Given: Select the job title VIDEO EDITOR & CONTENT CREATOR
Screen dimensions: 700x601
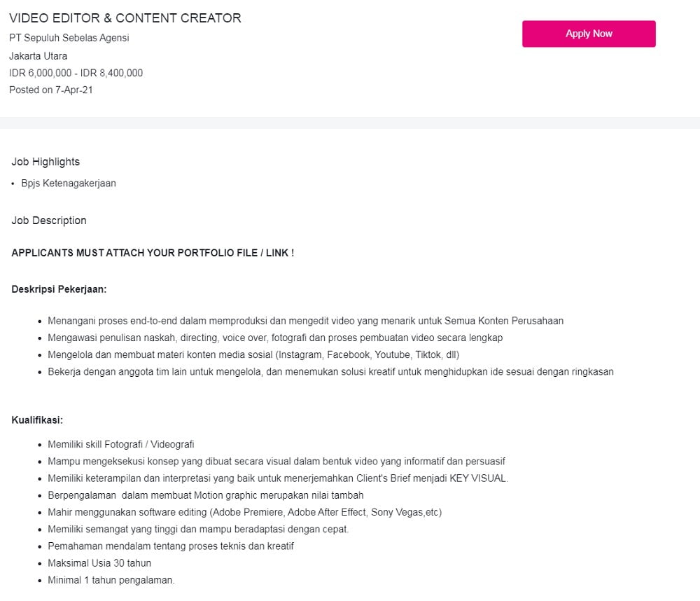Looking at the screenshot, I should tap(125, 18).
